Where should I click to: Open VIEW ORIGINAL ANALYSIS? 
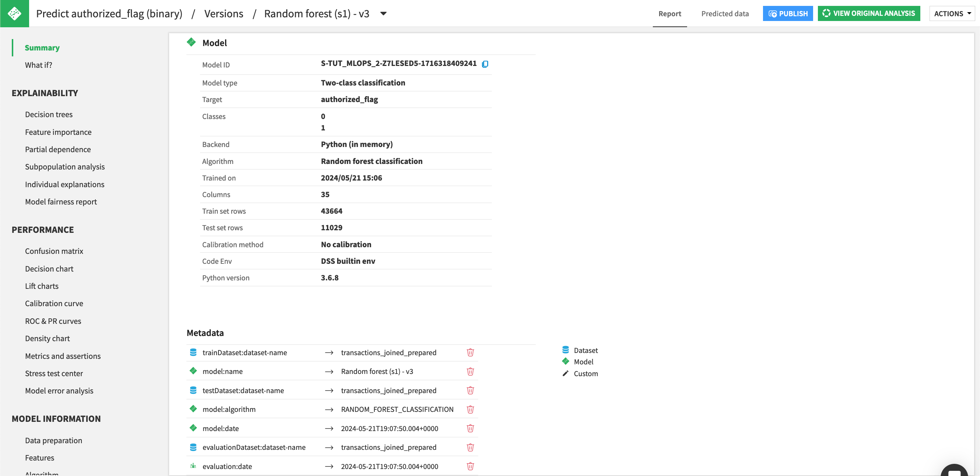pos(869,13)
